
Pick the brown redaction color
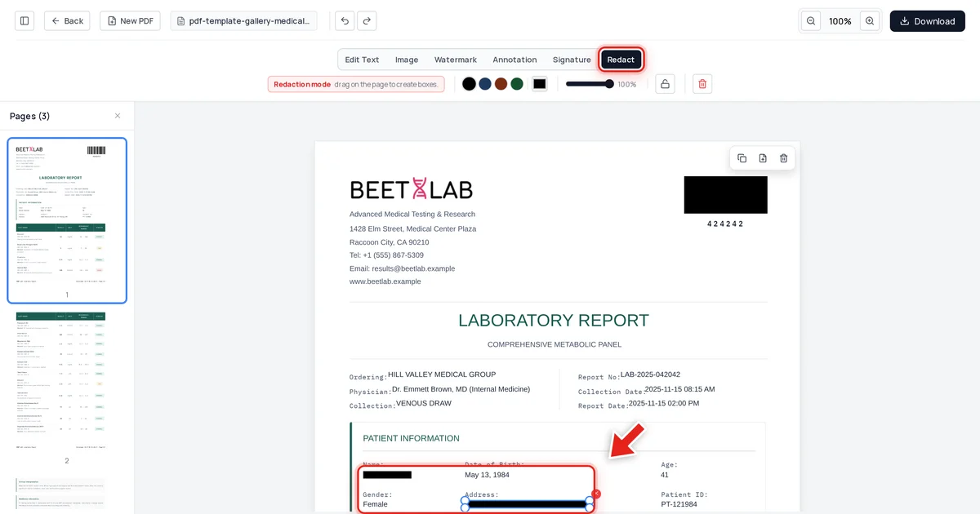click(x=501, y=84)
